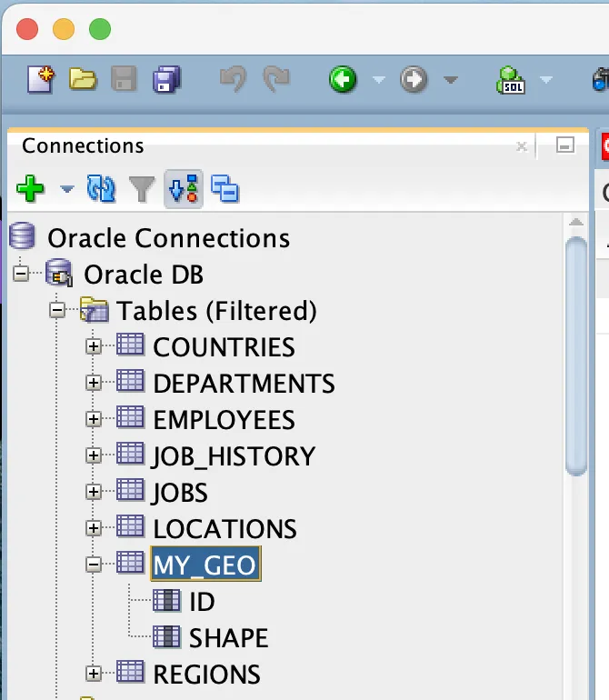Open the SQL Worksheet dropdown arrow
This screenshot has height=700, width=609.
tap(545, 80)
